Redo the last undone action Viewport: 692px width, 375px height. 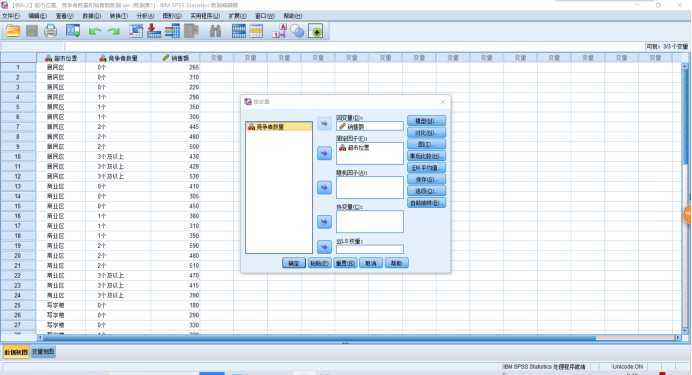tap(114, 31)
